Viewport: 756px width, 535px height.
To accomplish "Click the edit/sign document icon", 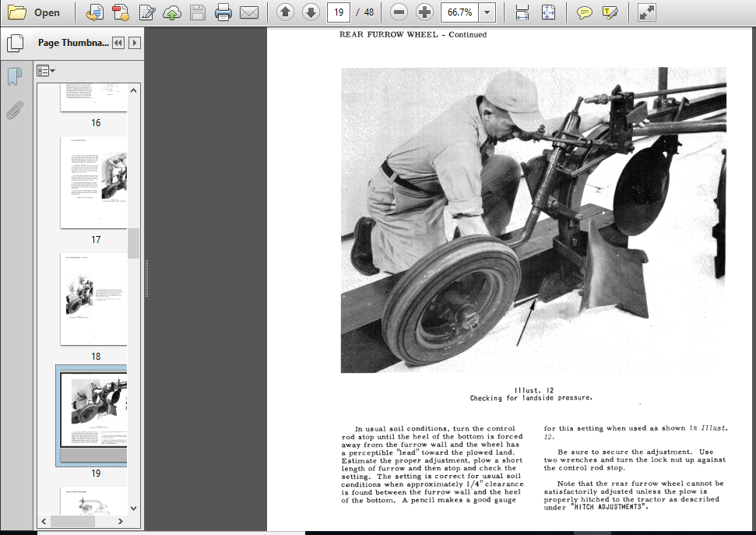I will [x=146, y=12].
